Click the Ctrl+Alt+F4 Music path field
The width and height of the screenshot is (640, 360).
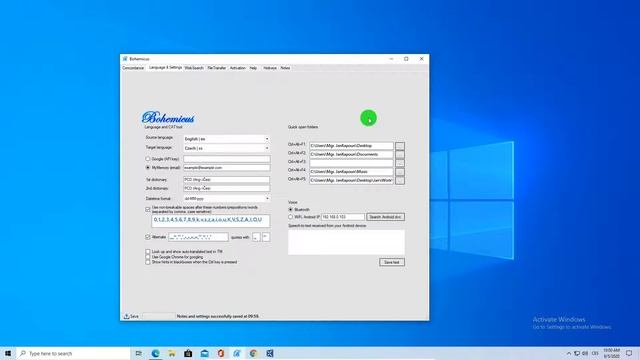pos(351,171)
